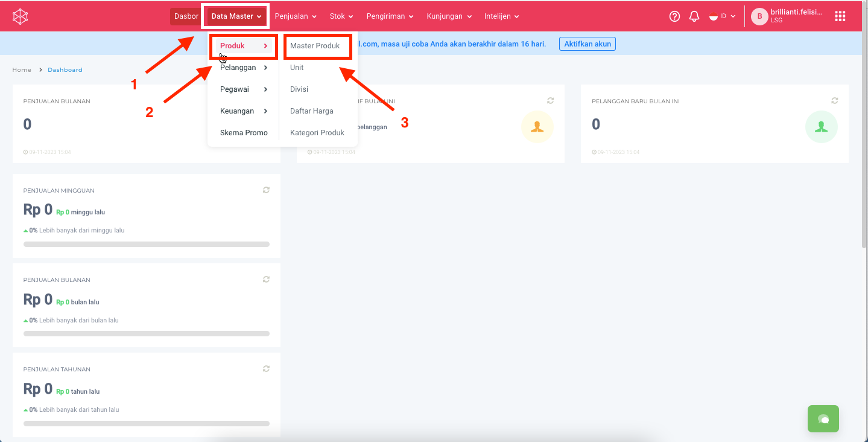Refresh the Penjualan Tahunan card
868x442 pixels.
point(266,369)
